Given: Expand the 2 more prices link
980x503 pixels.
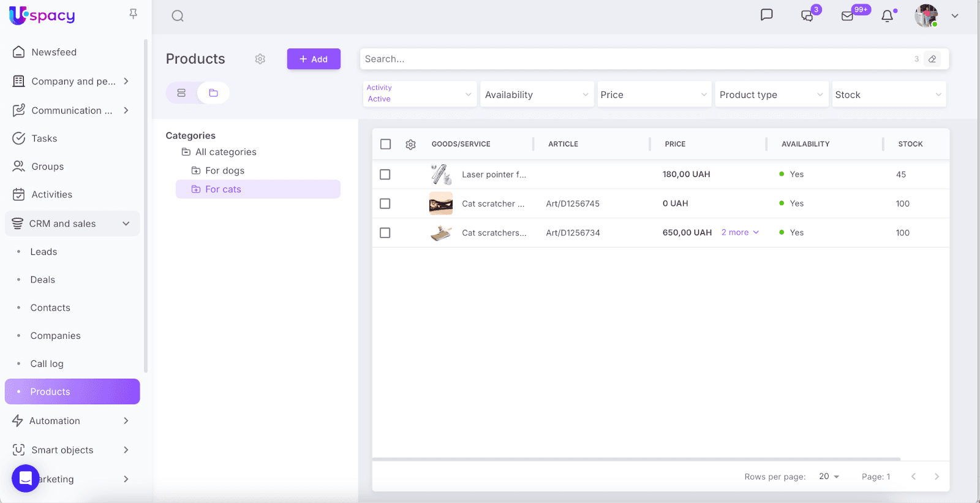Looking at the screenshot, I should point(740,233).
